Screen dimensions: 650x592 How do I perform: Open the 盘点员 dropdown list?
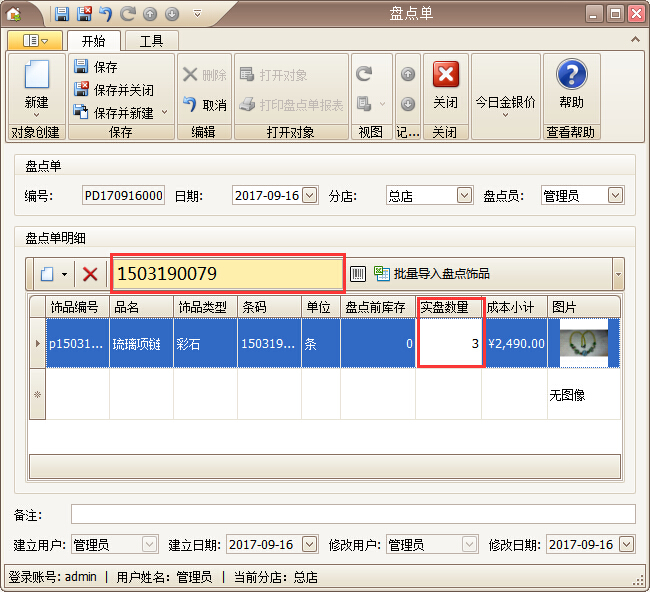[x=617, y=196]
